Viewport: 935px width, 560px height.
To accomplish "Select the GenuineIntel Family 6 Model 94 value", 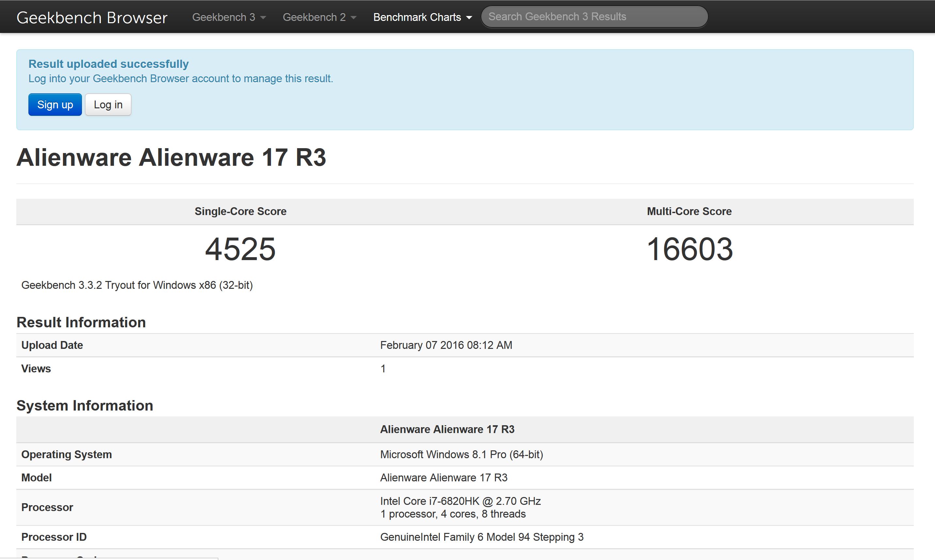I will pos(482,537).
